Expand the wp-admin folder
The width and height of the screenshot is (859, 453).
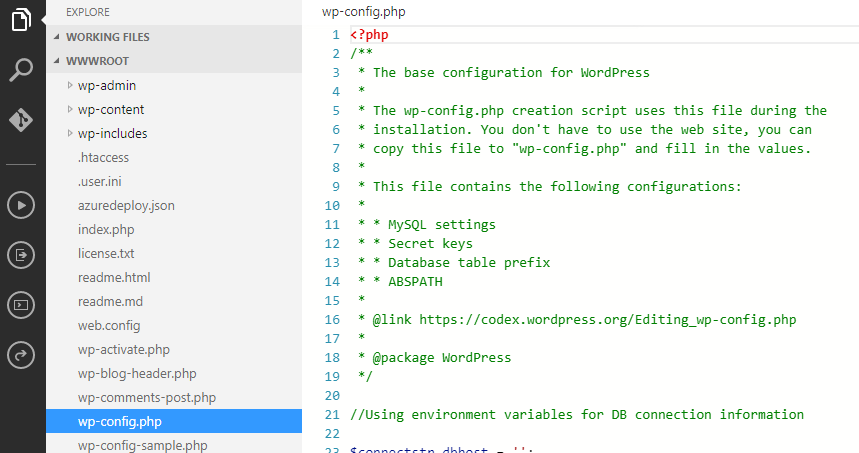[x=106, y=85]
